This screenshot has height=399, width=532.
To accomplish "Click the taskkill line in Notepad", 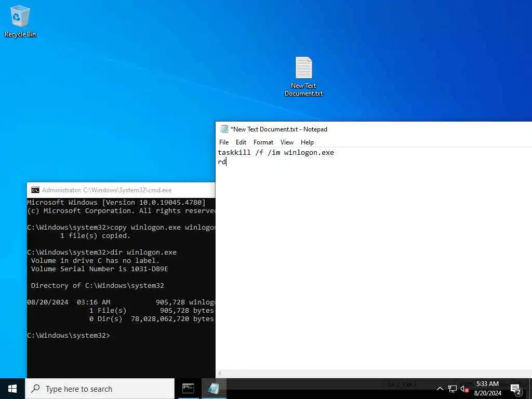I will 276,153.
